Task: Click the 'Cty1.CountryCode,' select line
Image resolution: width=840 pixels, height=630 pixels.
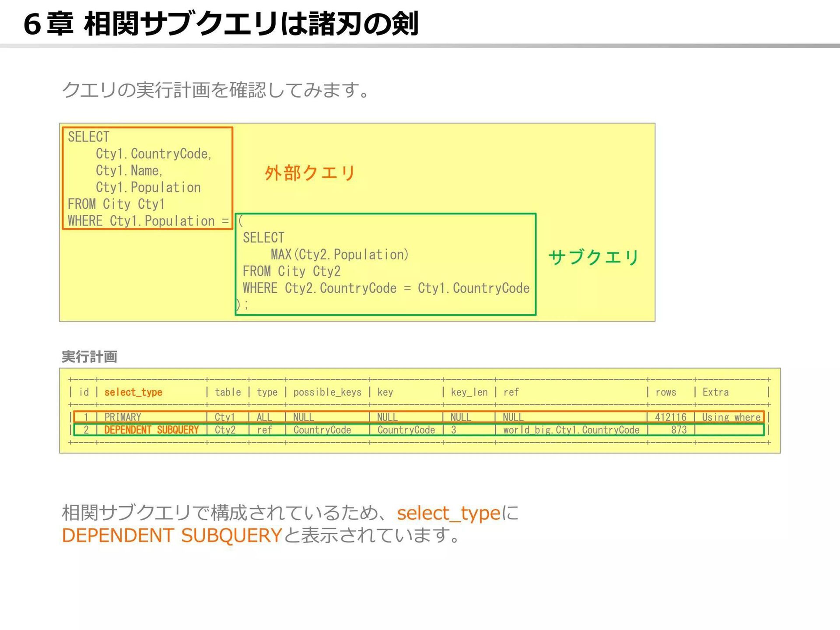Action: (x=153, y=154)
